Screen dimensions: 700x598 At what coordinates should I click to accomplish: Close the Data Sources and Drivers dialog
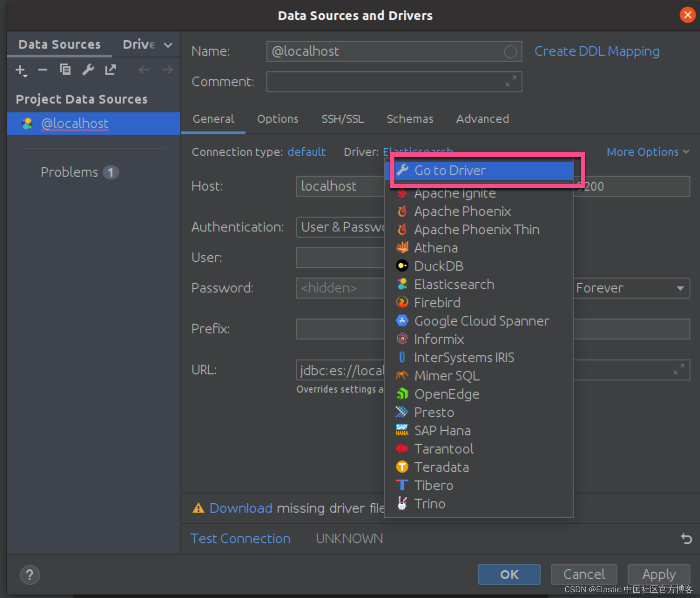687,15
